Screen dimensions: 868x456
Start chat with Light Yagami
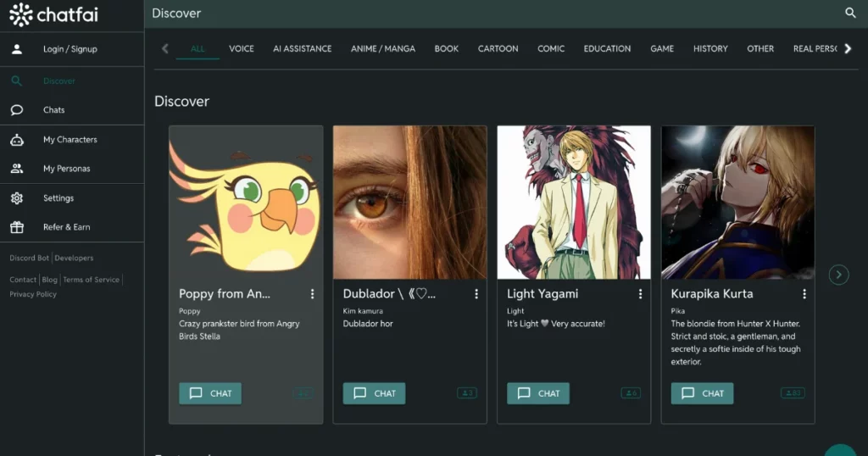pos(538,393)
